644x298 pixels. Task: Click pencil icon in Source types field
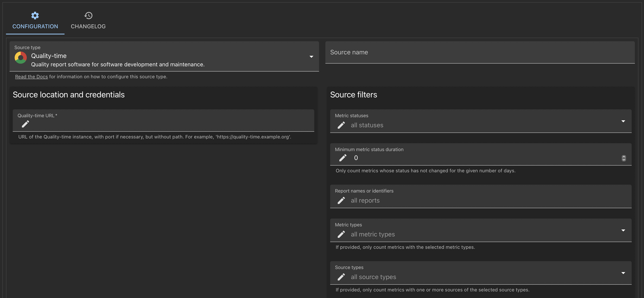pyautogui.click(x=341, y=277)
